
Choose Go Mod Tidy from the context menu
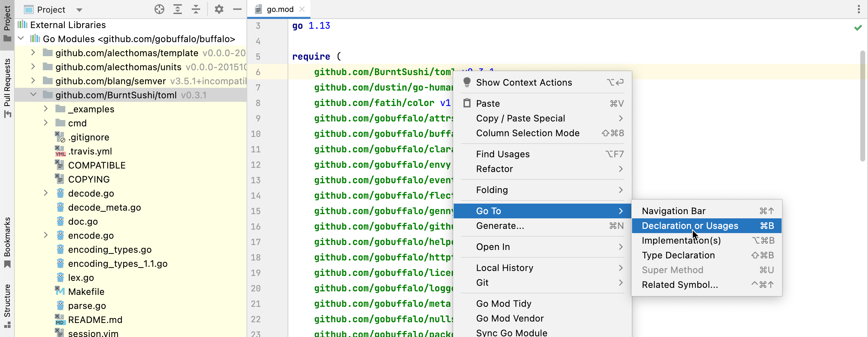(504, 303)
